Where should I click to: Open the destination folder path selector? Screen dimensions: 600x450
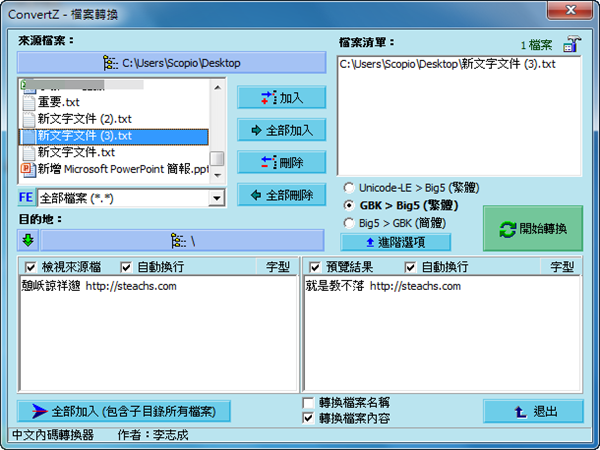pos(182,241)
